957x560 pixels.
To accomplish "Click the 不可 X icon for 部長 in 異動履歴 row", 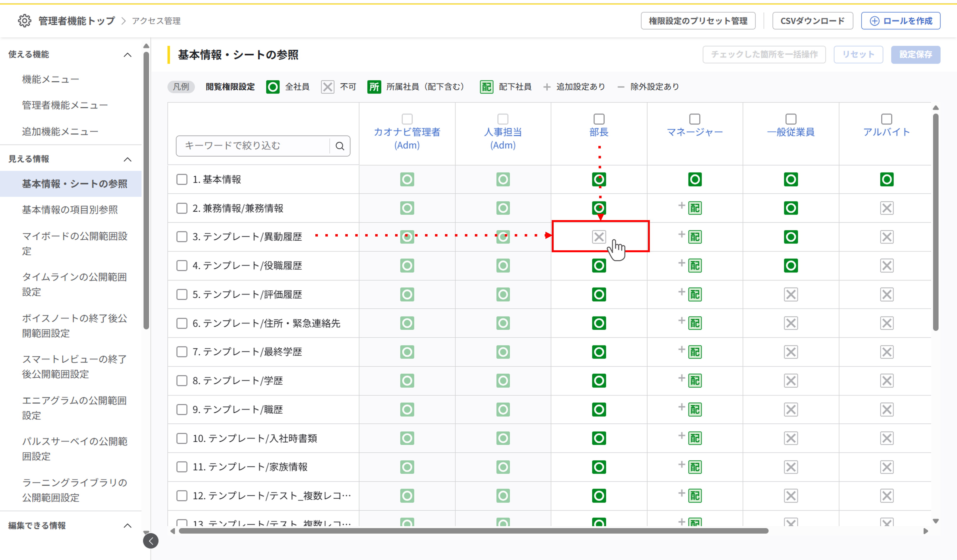I will (599, 237).
